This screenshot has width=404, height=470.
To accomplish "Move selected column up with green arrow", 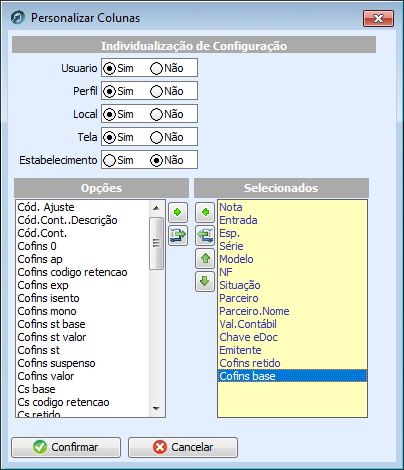I will click(205, 258).
